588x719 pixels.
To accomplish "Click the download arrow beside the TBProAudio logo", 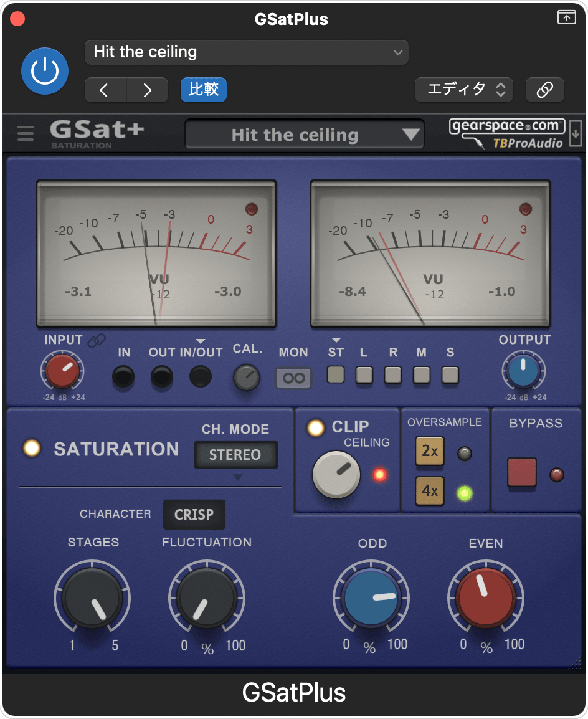I will tap(576, 133).
